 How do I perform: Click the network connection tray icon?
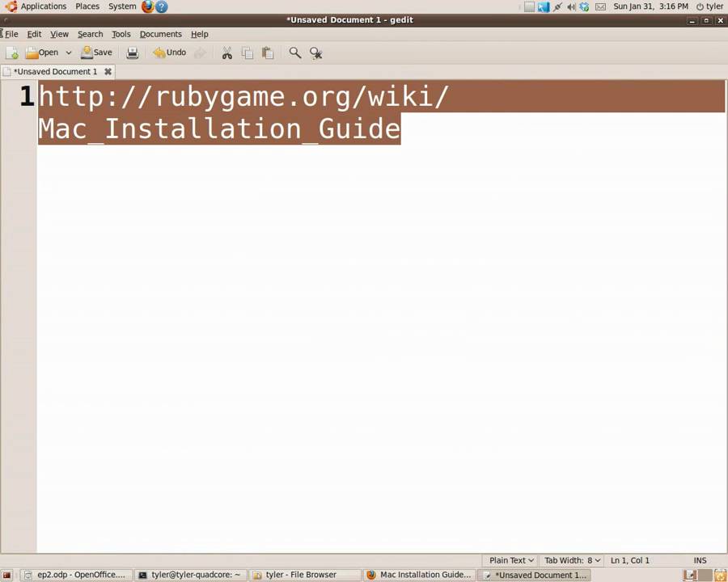pyautogui.click(x=557, y=7)
